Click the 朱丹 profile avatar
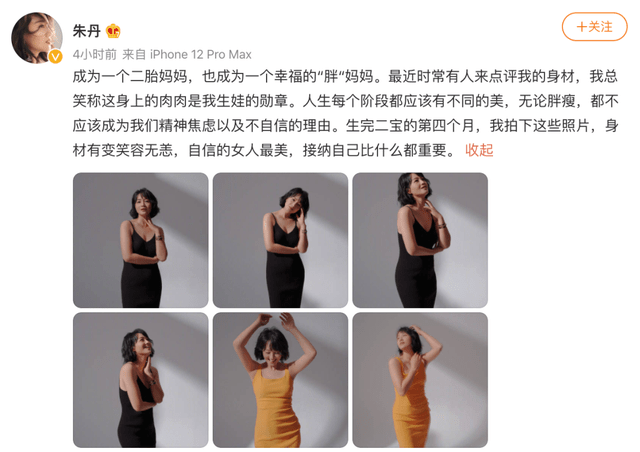Image resolution: width=640 pixels, height=452 pixels. click(37, 38)
